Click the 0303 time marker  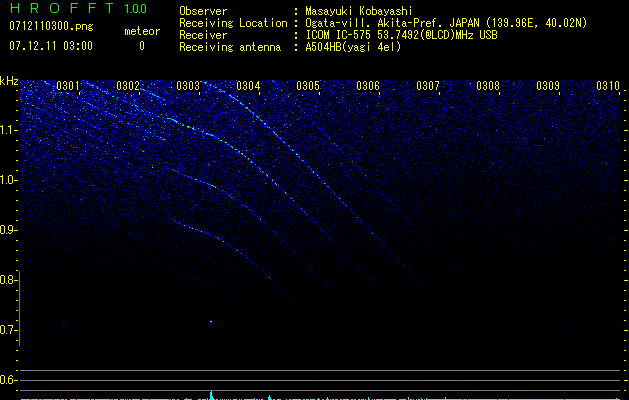point(188,86)
